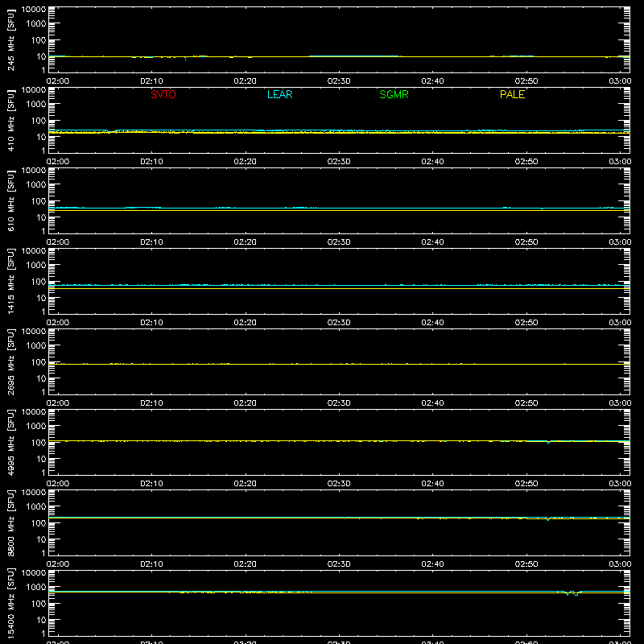Viewport: 644px width, 644px height.
Task: Click 03:00 time label below 610 MHz plot
Action: (x=620, y=242)
